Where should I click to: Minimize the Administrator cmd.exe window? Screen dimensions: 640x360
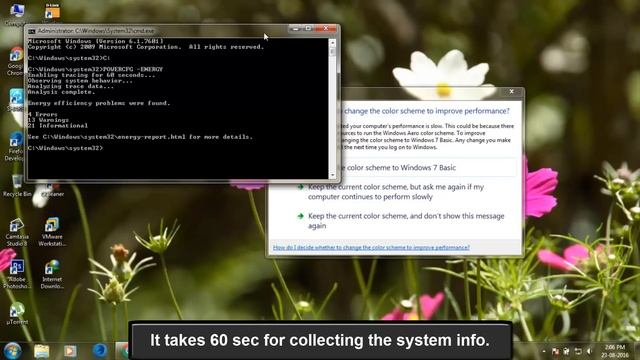point(296,29)
